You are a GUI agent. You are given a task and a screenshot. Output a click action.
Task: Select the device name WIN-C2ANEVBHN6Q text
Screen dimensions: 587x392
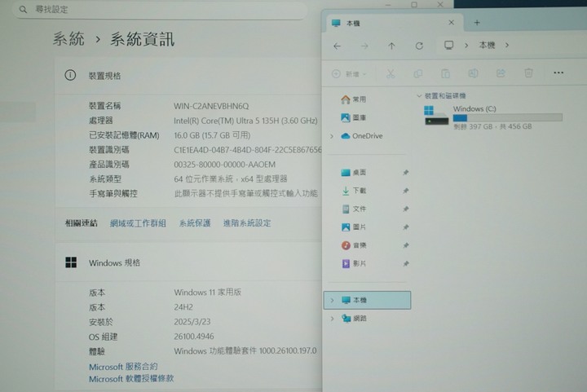pyautogui.click(x=211, y=106)
